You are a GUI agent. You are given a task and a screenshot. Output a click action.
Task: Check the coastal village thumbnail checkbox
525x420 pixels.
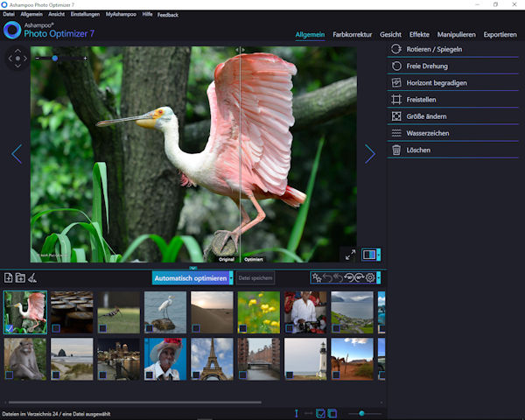point(336,328)
